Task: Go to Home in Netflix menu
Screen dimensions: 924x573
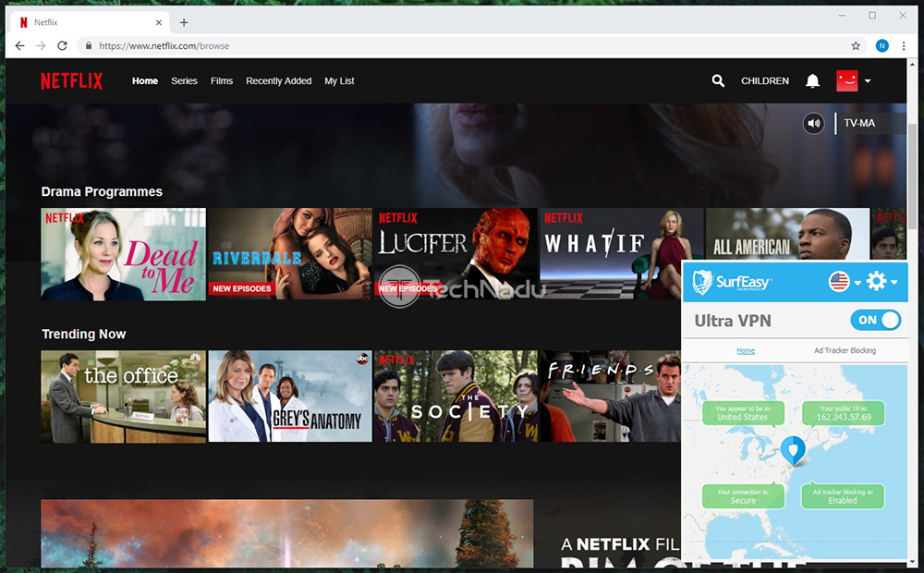Action: 145,80
